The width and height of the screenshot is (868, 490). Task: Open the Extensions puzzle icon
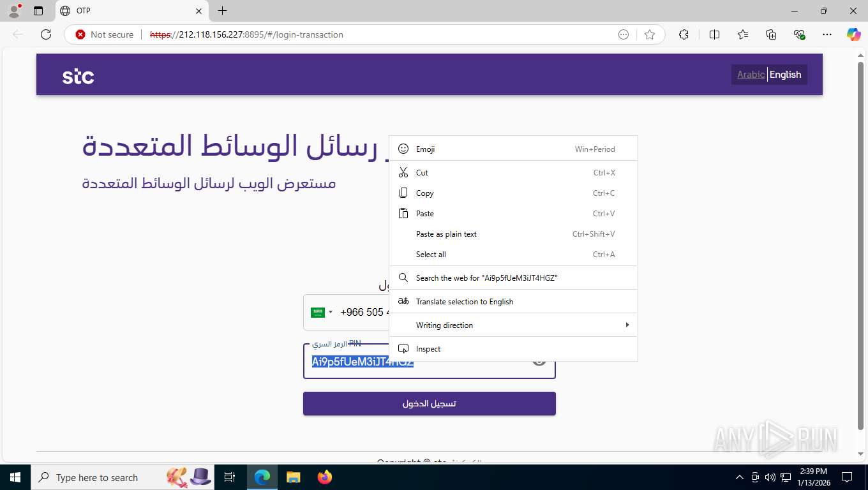point(684,34)
